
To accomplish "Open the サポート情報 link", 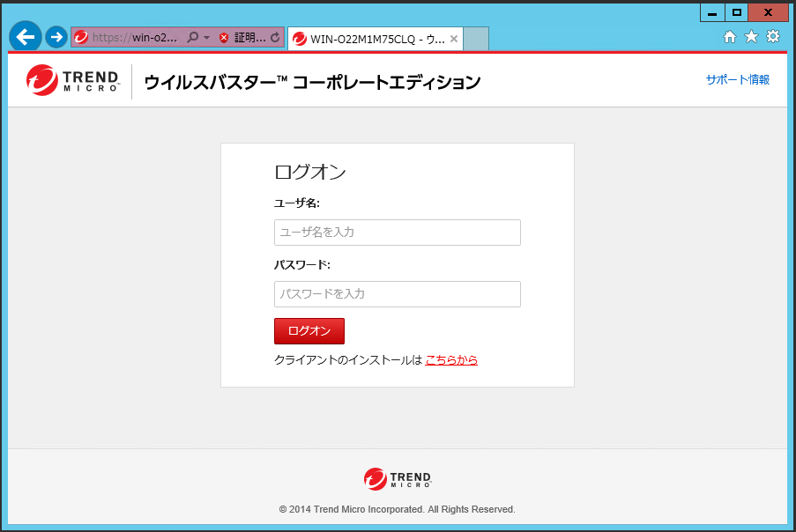I will click(738, 79).
